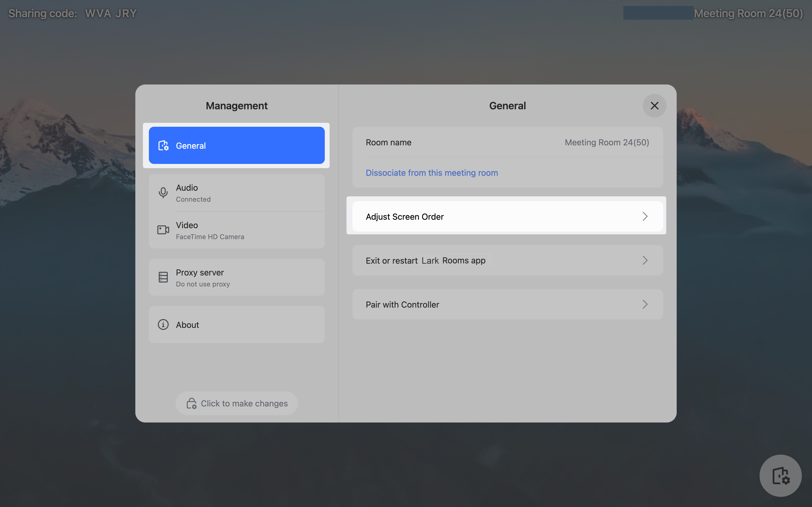This screenshot has width=812, height=507.
Task: Click the lock icon beside make changes
Action: point(192,403)
